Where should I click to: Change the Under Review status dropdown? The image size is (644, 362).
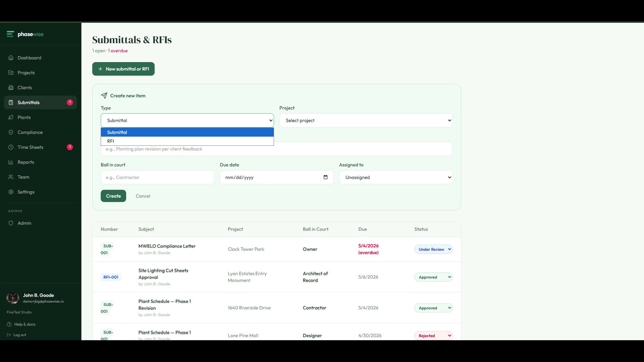pos(433,249)
